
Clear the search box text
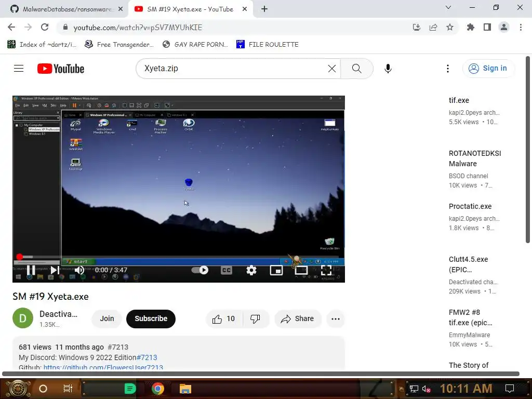(332, 69)
